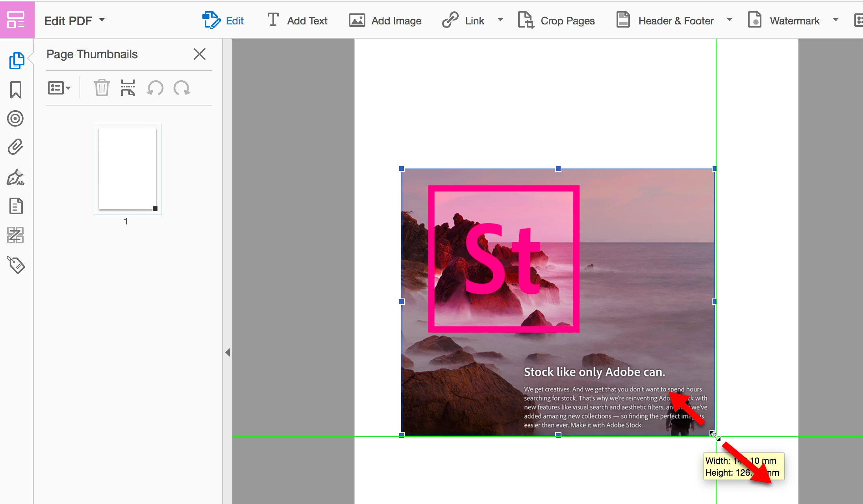Open the Content panel document icon

[x=16, y=206]
